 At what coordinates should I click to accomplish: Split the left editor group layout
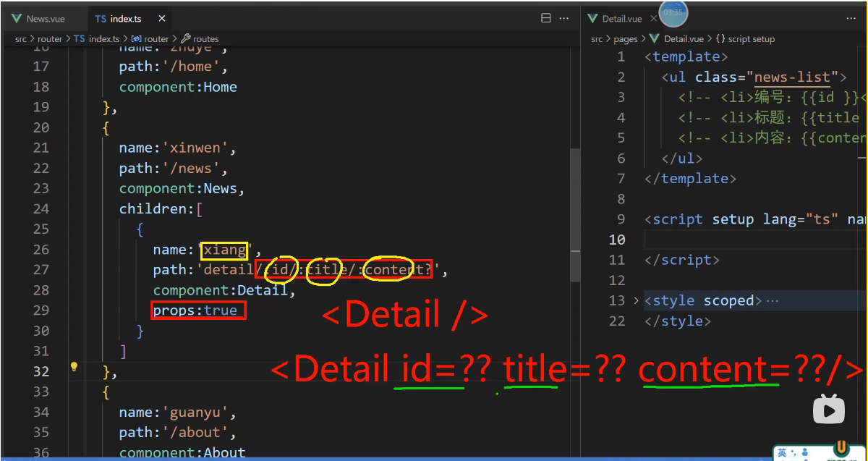click(546, 19)
